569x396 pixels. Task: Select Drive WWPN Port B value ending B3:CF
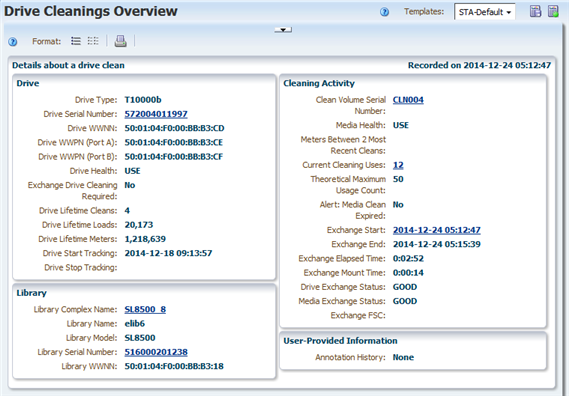[x=174, y=156]
